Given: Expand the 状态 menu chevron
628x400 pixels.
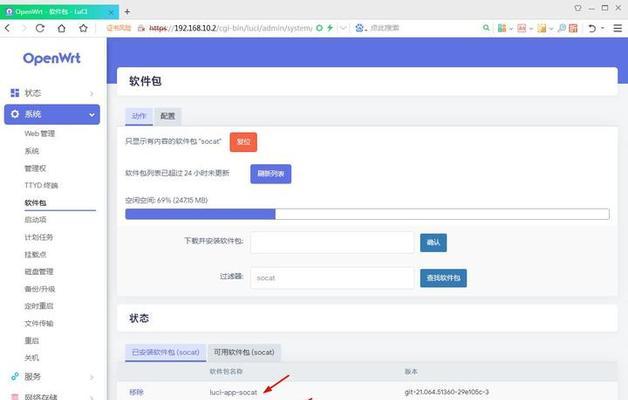Looking at the screenshot, I should [92, 93].
